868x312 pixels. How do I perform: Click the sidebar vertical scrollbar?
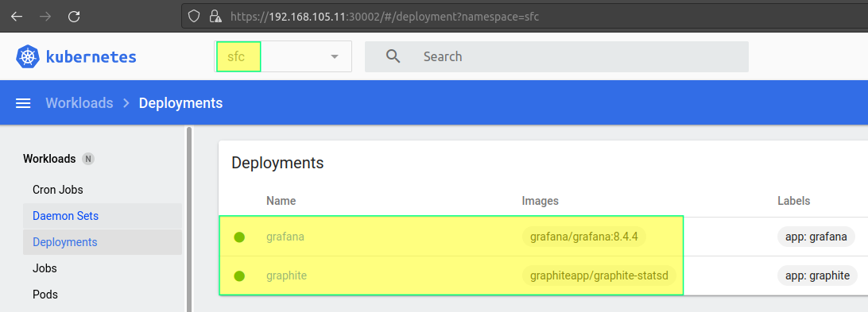pos(188,219)
